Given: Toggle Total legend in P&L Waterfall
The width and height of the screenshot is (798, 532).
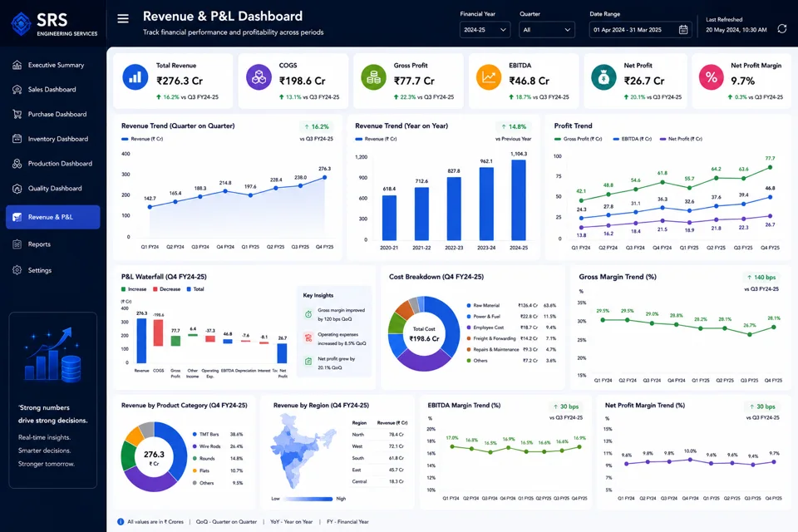Looking at the screenshot, I should pos(195,289).
